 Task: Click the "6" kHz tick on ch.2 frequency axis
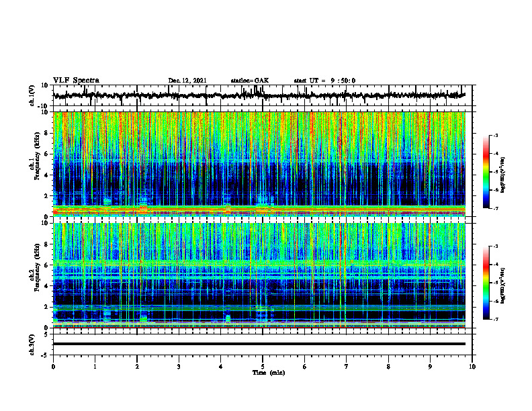pos(46,265)
